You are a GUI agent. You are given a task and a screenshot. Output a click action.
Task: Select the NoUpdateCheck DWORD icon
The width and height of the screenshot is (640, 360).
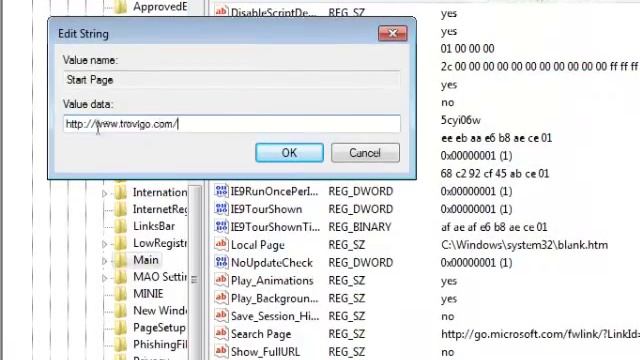[x=221, y=262]
